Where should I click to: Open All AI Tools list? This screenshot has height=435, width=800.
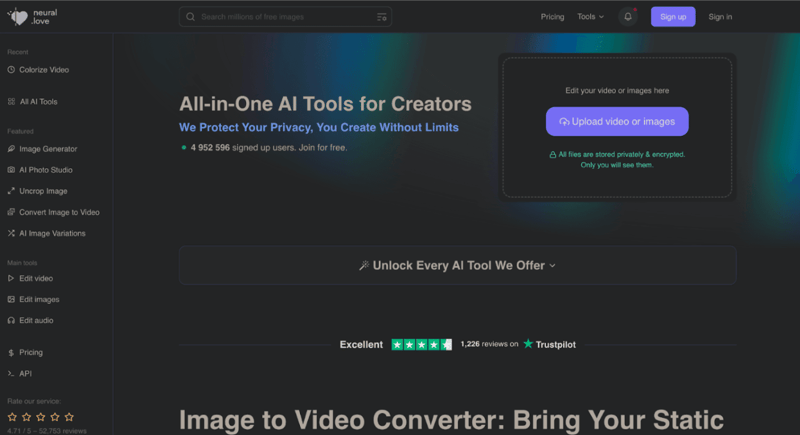[38, 101]
